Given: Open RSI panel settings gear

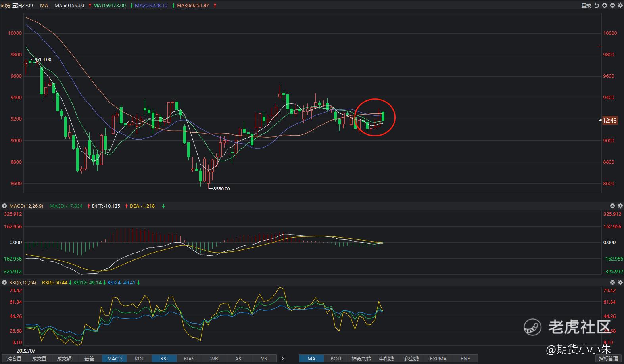Looking at the screenshot, I should pyautogui.click(x=620, y=282).
